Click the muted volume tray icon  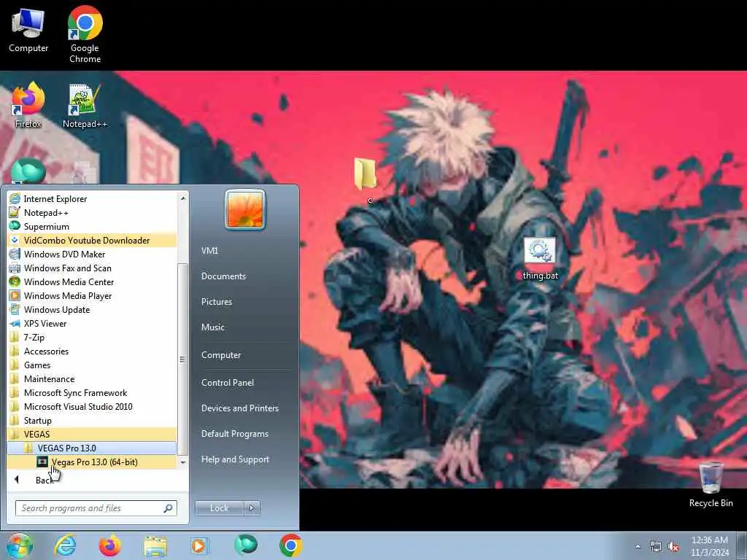pos(673,547)
